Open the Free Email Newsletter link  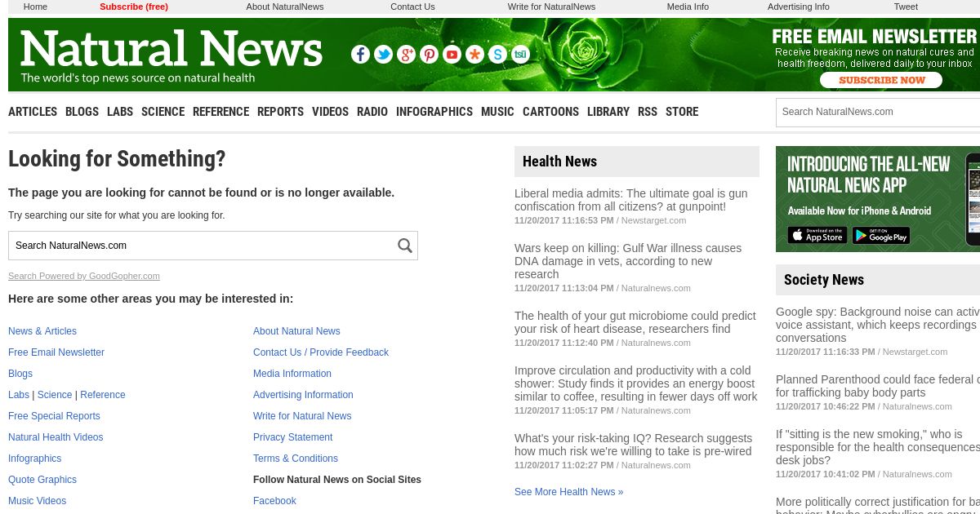click(56, 352)
